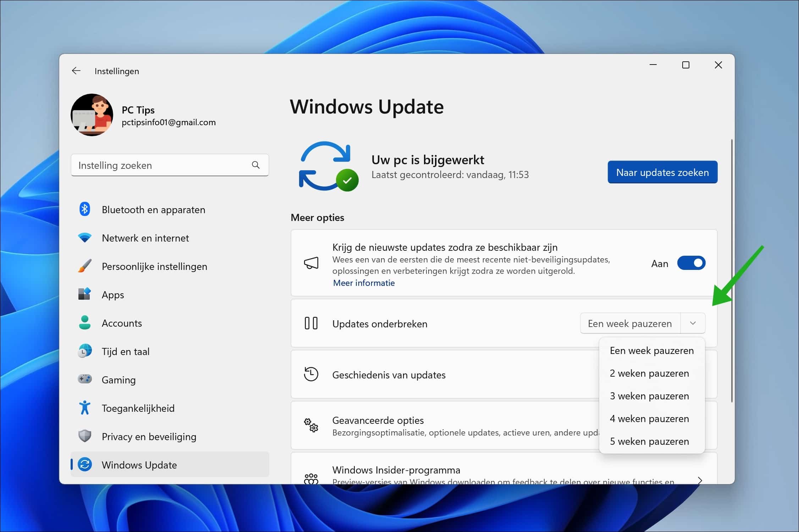Click the Windows Insider people icon

pyautogui.click(x=311, y=479)
